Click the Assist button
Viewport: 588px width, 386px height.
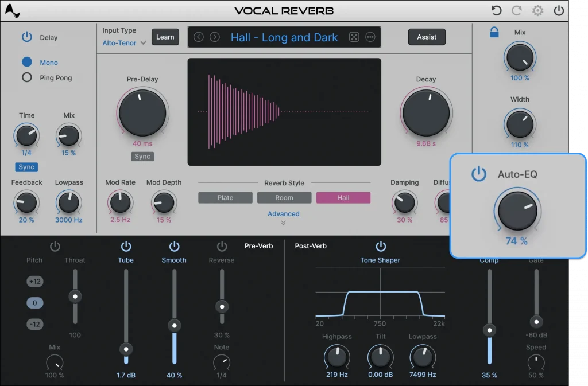tap(426, 37)
